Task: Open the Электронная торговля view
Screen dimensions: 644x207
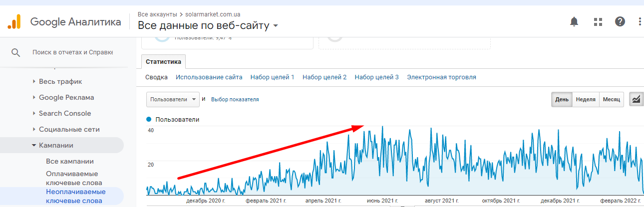Action: point(441,77)
